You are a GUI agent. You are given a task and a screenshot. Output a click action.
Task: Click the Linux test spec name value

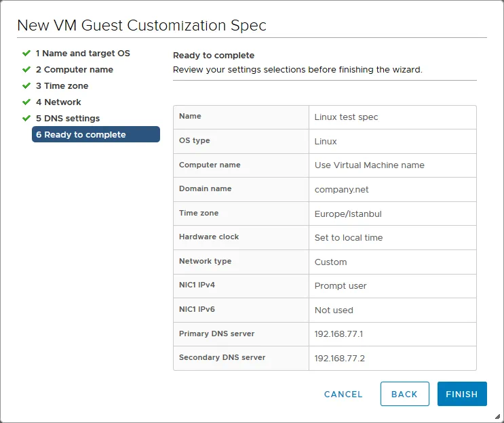(346, 117)
